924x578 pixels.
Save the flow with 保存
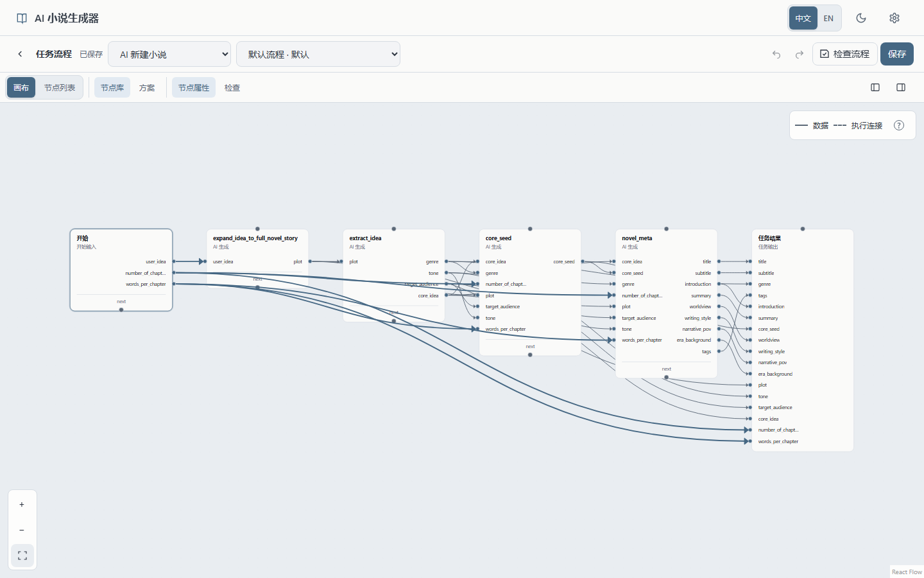(x=897, y=54)
